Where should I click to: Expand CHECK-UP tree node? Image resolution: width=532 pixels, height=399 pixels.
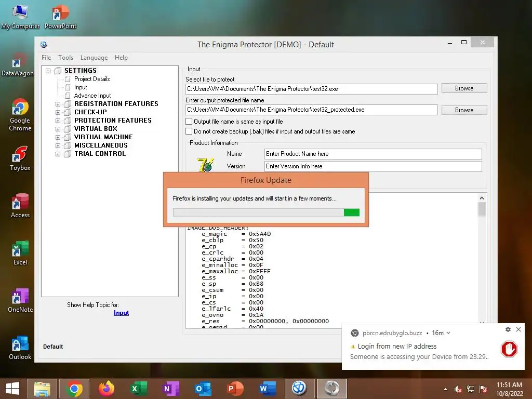click(x=58, y=112)
